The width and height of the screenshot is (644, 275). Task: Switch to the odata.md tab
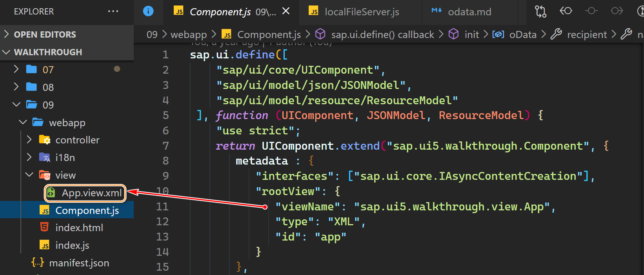[x=469, y=12]
